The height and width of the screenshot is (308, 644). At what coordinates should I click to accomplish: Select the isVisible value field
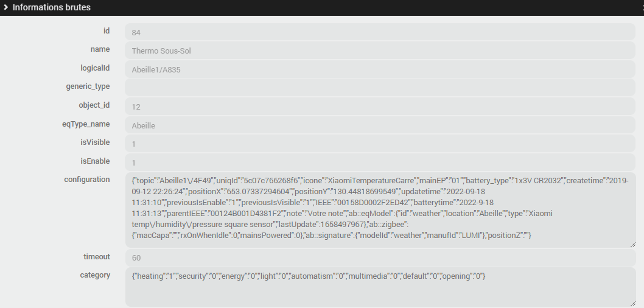pos(380,144)
